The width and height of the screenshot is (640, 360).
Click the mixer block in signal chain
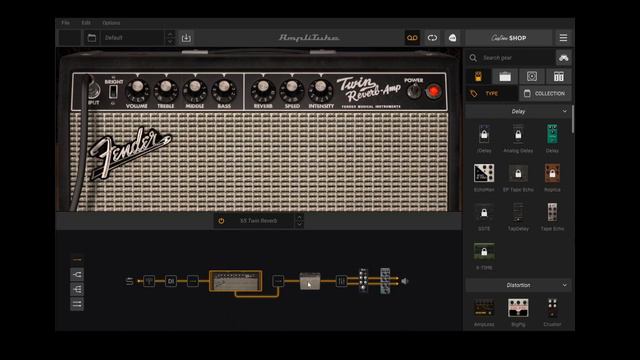coord(341,281)
